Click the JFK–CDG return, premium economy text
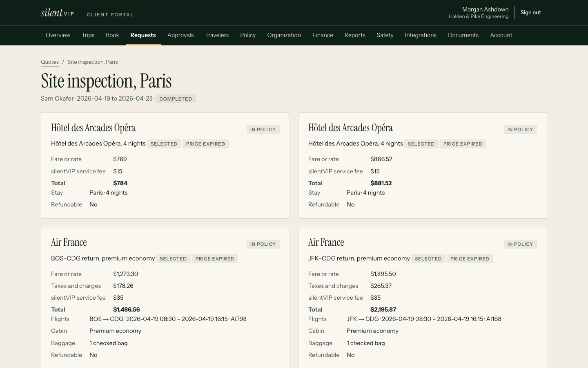588x368 pixels. tap(359, 258)
